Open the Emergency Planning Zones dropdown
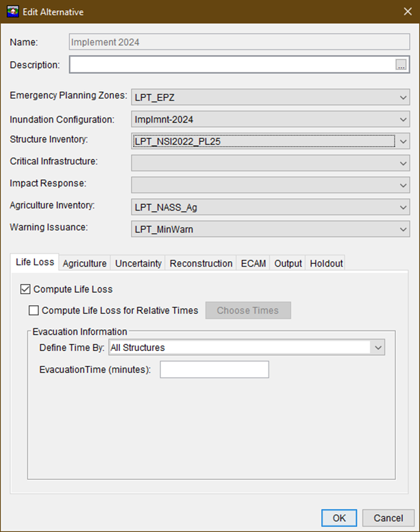 point(271,97)
